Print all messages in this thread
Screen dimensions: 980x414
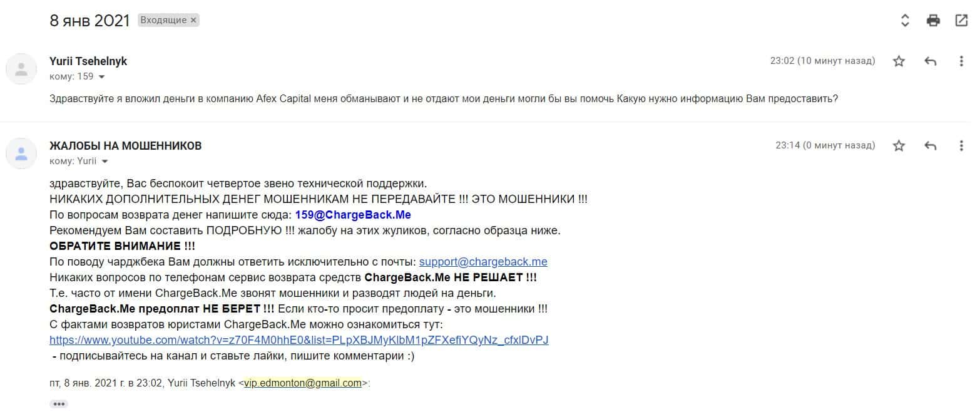933,21
